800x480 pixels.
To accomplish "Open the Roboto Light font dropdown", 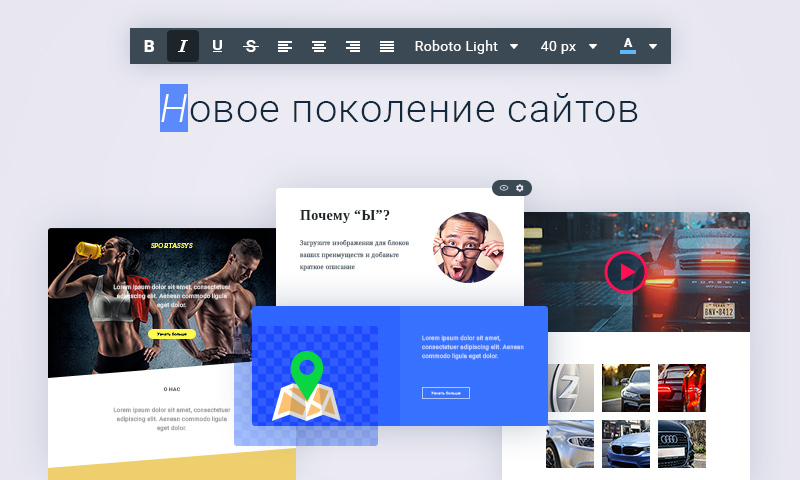I will click(466, 46).
